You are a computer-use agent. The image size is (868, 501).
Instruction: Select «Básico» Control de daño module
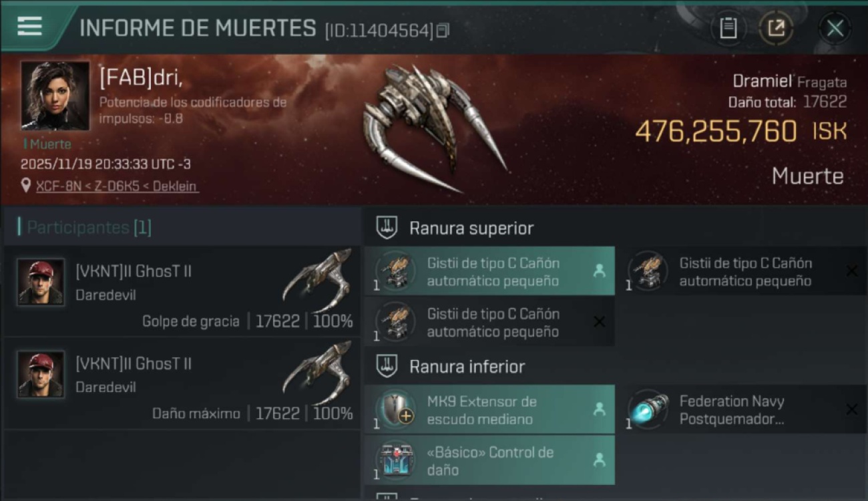coord(489,460)
